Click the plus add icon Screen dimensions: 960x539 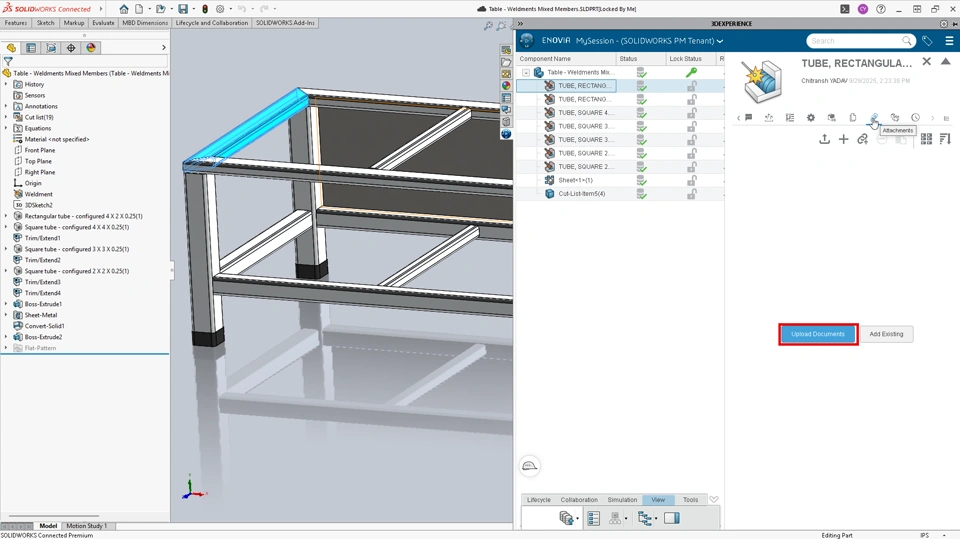pyautogui.click(x=844, y=139)
